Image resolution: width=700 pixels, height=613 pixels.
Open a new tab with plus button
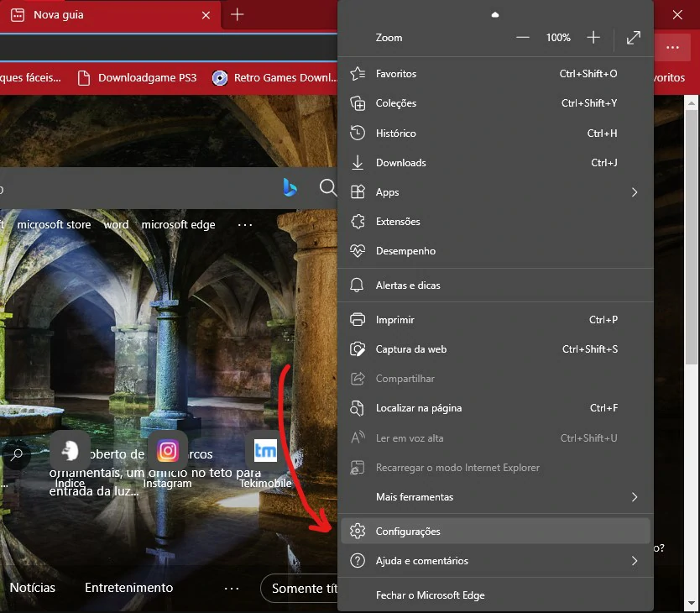click(237, 15)
